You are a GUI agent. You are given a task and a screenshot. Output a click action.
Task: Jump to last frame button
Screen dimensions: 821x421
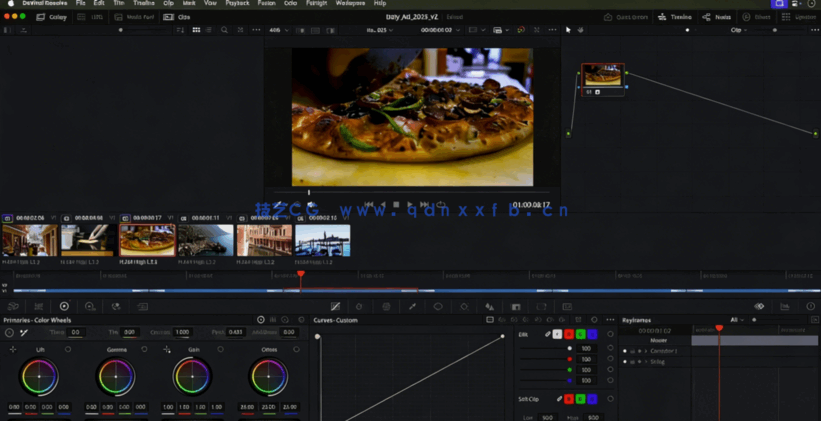424,205
